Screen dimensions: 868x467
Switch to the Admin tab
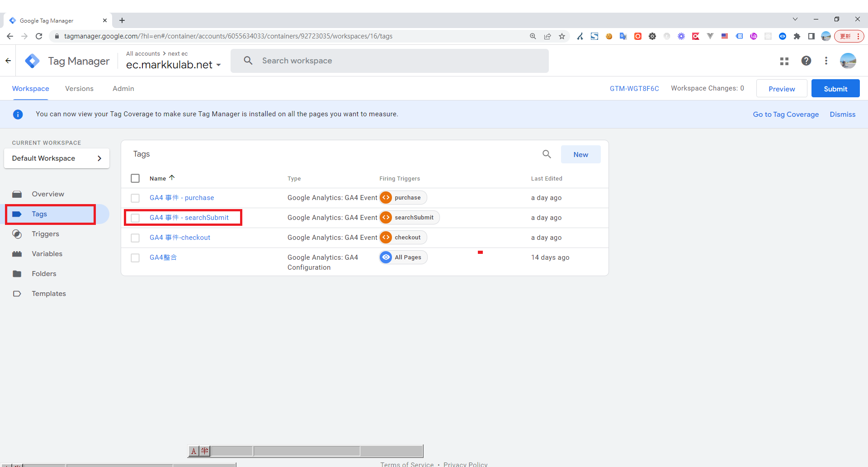point(123,89)
